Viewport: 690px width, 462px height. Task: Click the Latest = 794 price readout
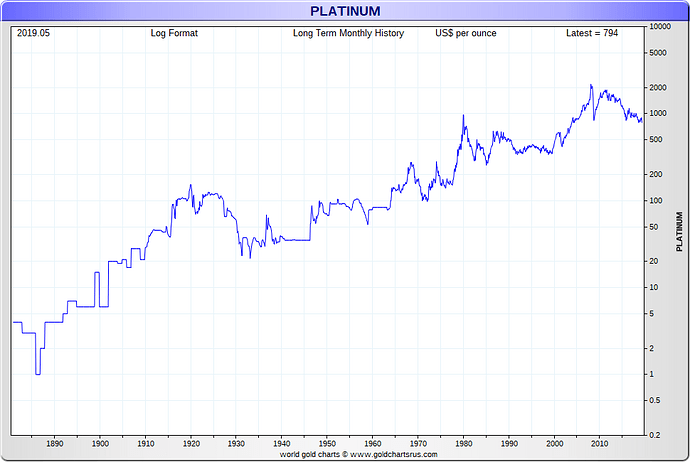pyautogui.click(x=594, y=33)
